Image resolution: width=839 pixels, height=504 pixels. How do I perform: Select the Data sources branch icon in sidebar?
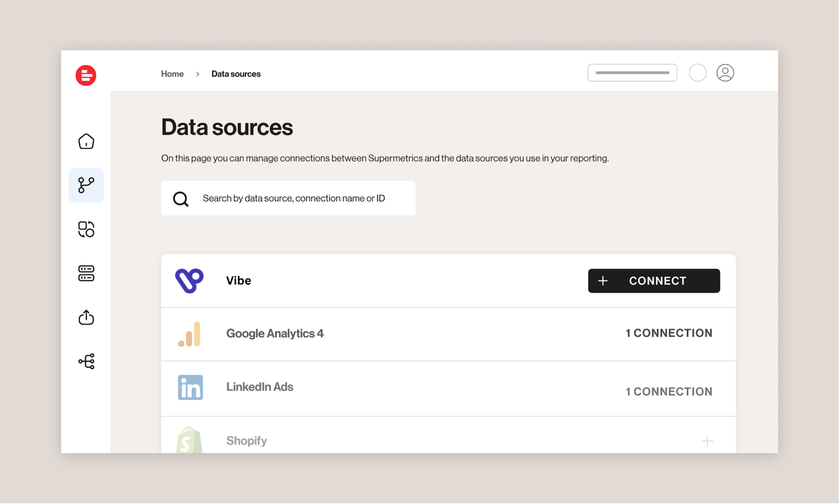pyautogui.click(x=86, y=185)
